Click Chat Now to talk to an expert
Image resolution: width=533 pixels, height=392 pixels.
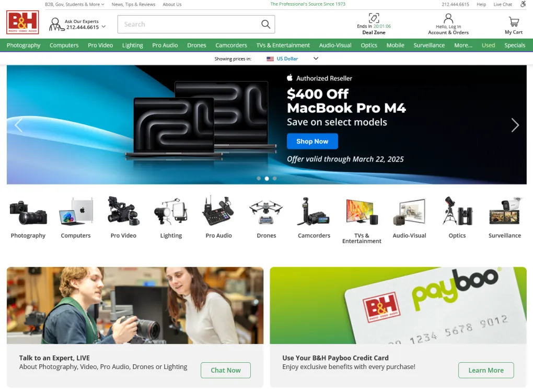226,370
